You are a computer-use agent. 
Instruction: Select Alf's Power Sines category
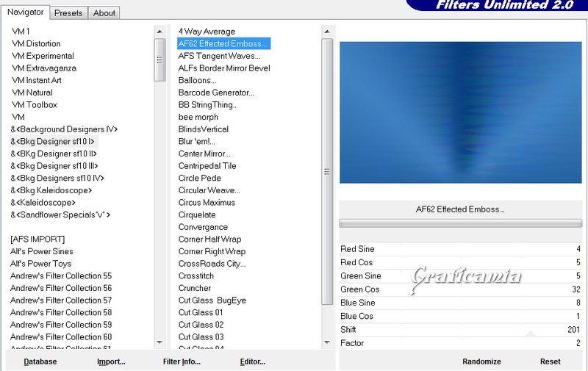coord(42,251)
